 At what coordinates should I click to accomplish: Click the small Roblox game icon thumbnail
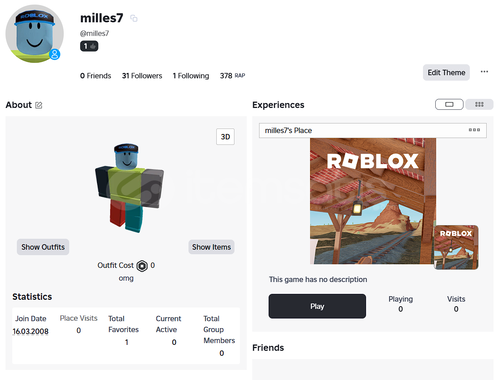(x=456, y=247)
